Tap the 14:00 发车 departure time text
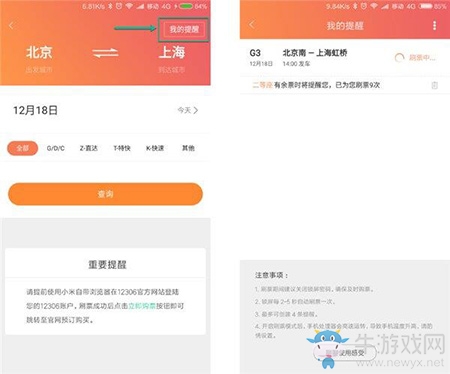450x374 pixels. pyautogui.click(x=296, y=64)
